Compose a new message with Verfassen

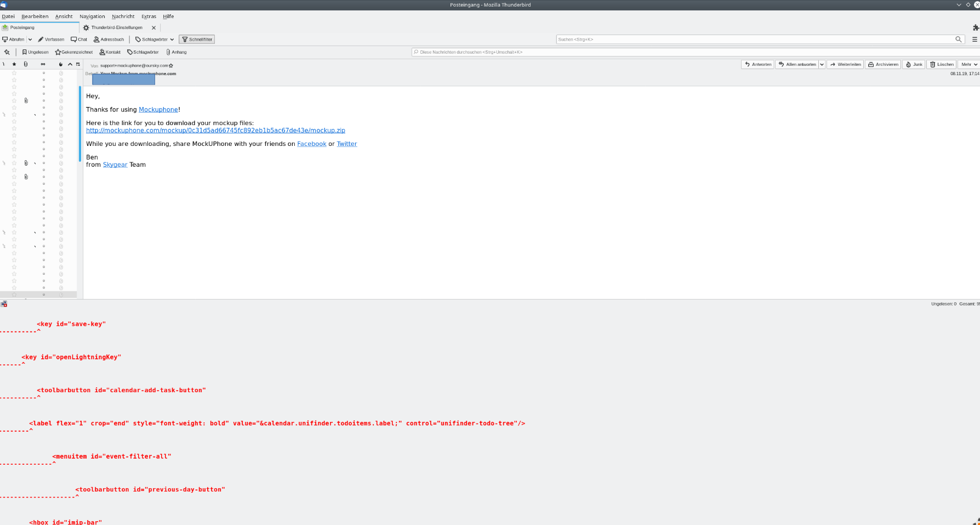point(51,39)
